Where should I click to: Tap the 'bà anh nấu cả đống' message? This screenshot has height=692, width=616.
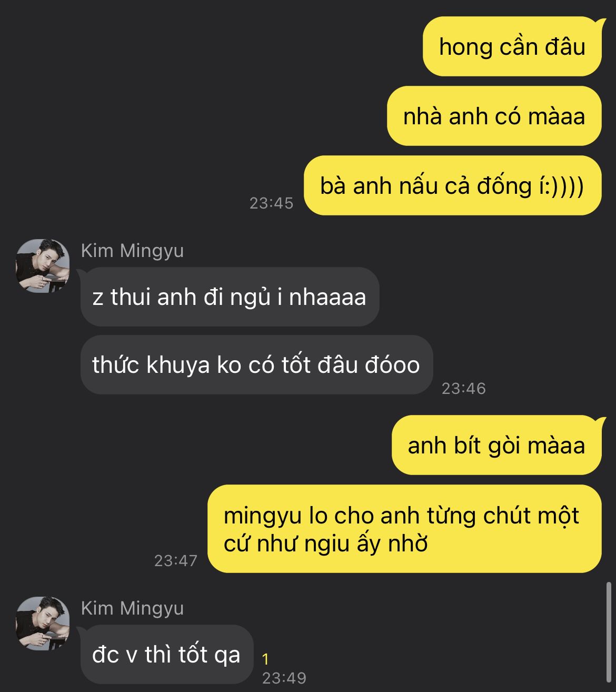[x=453, y=186]
